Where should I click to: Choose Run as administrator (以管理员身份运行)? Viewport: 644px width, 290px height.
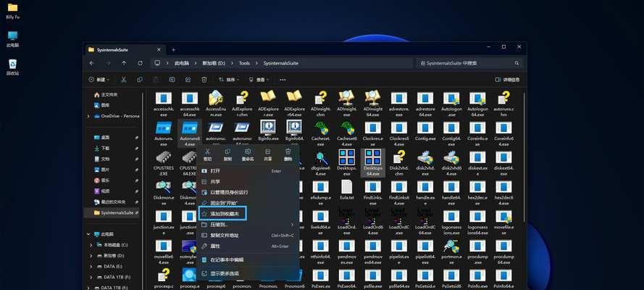pyautogui.click(x=248, y=192)
